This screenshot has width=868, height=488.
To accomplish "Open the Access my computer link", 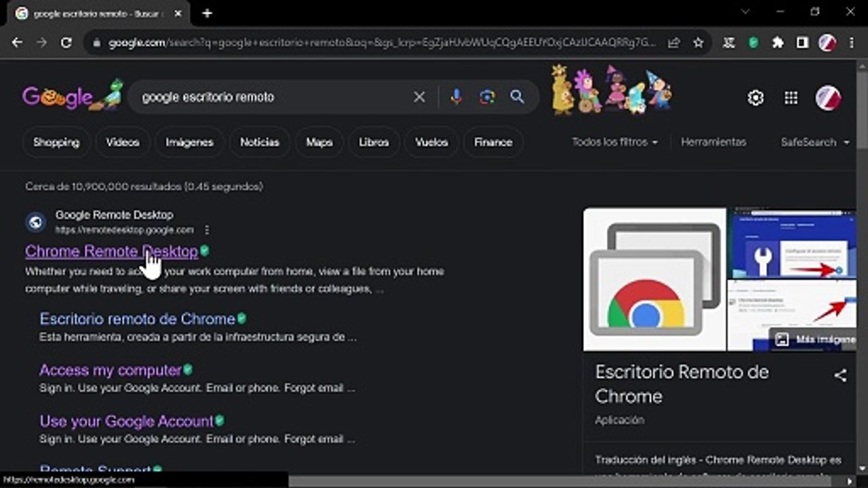I will pos(111,370).
